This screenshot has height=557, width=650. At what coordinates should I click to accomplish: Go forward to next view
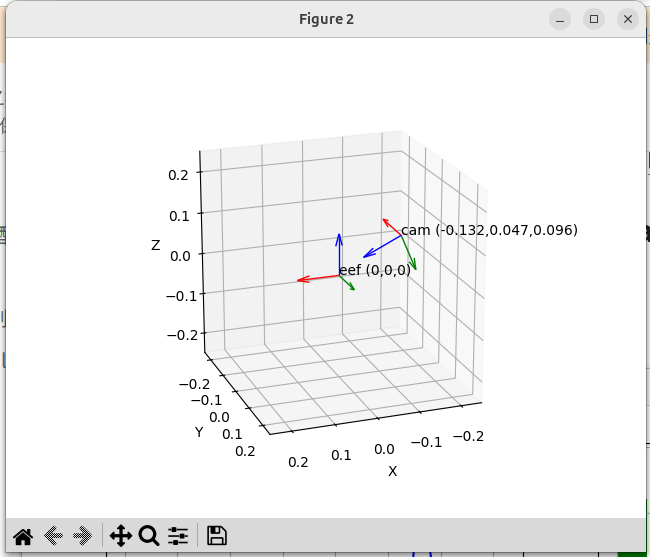coord(83,536)
